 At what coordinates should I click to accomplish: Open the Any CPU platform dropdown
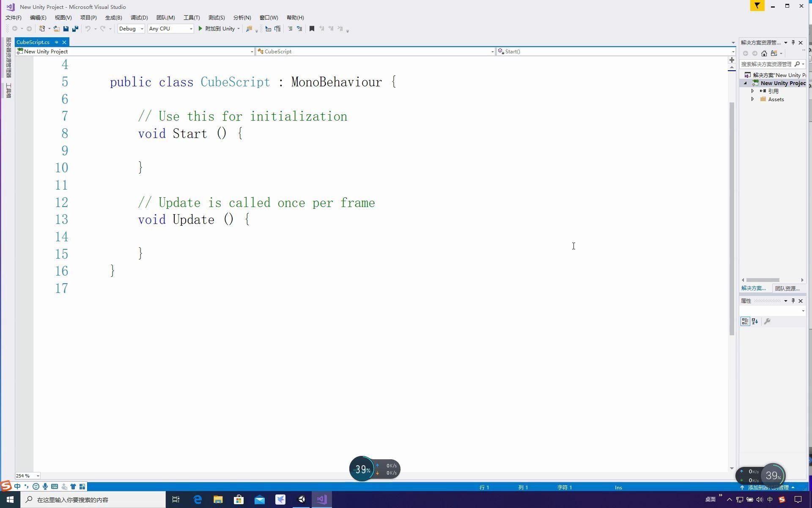[x=171, y=29]
